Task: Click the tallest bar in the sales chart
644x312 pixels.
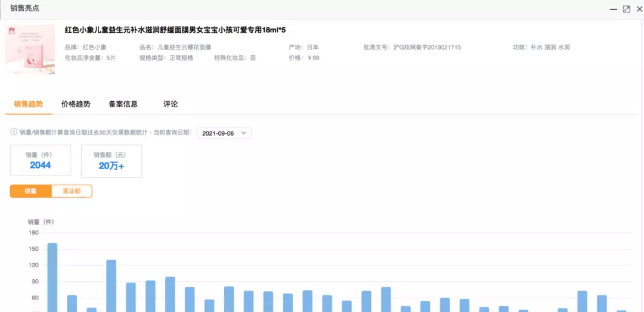Action: coord(52,277)
